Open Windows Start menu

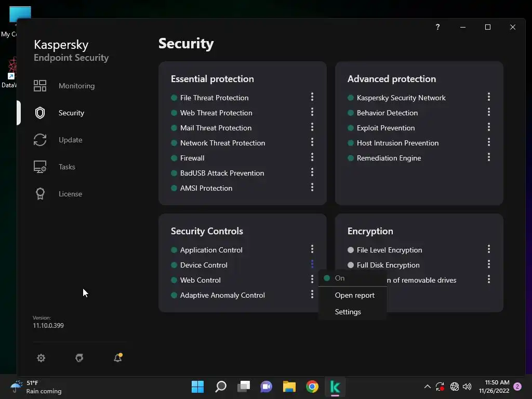point(197,387)
